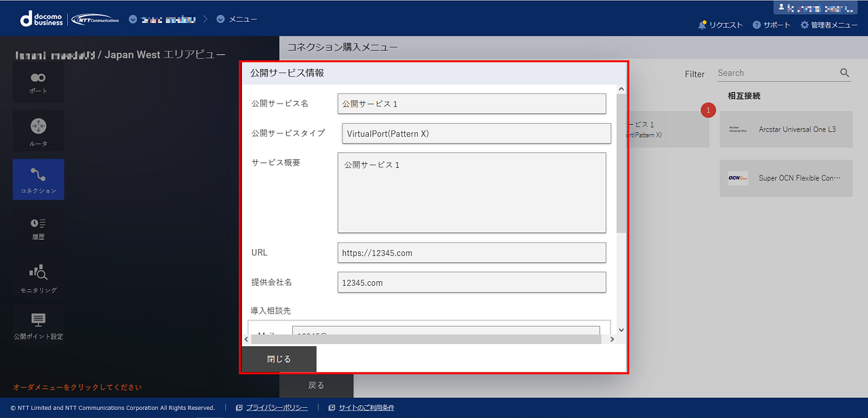Screen dimensions: 868x418
Task: Open the 履歴 (History) sidebar icon
Action: point(38,228)
